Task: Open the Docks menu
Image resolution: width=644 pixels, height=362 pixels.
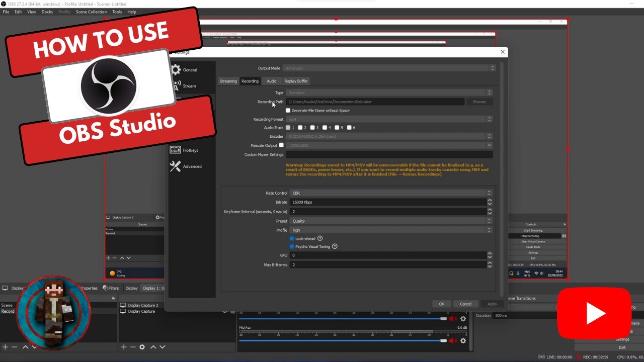Action: pyautogui.click(x=47, y=12)
